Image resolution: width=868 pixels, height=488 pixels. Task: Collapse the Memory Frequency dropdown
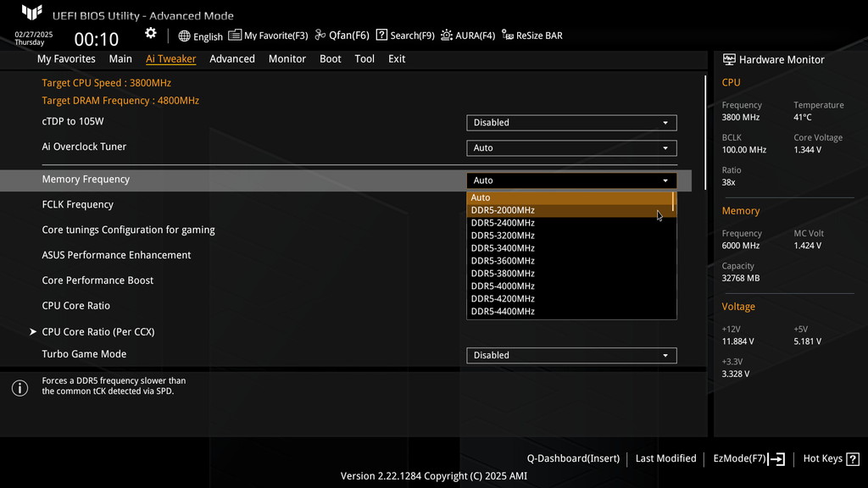[571, 180]
